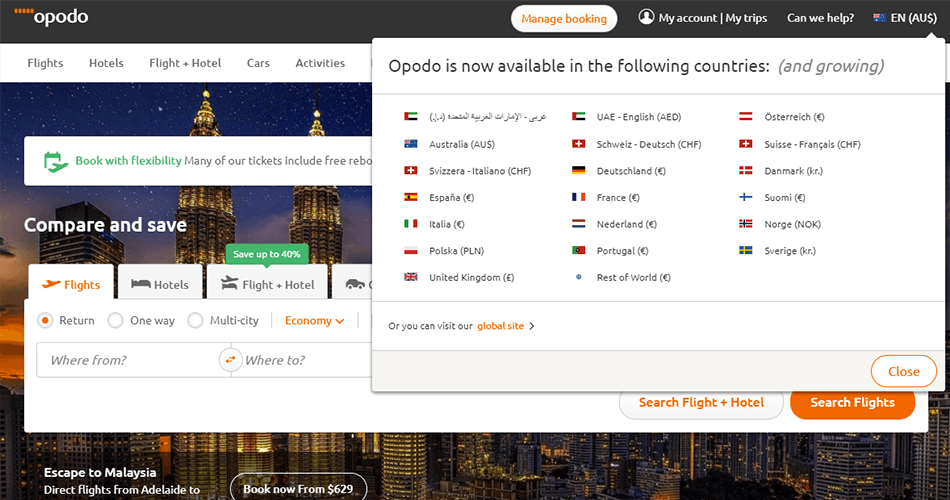
Task: Click the Italian flag beside Italia
Action: point(411,224)
